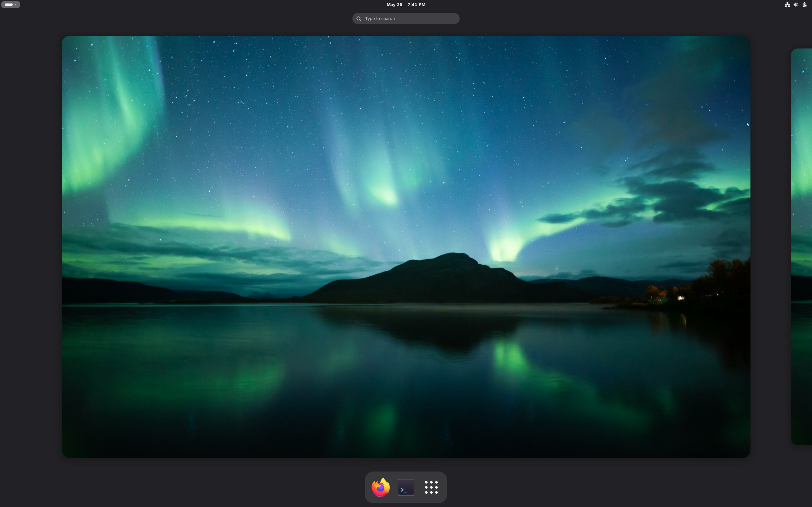
Task: Launch Firefox from the dash
Action: coord(381,487)
